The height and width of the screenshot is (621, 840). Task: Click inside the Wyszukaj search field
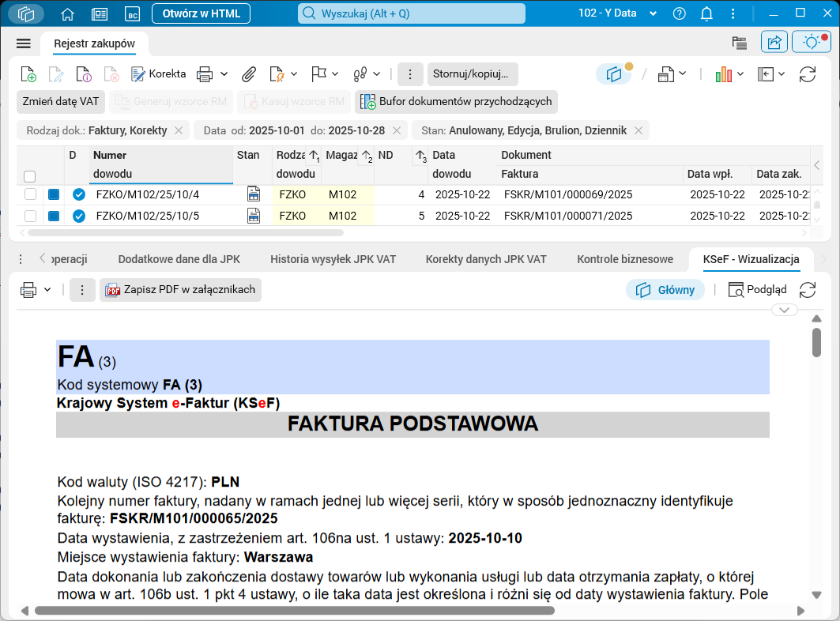coord(411,13)
